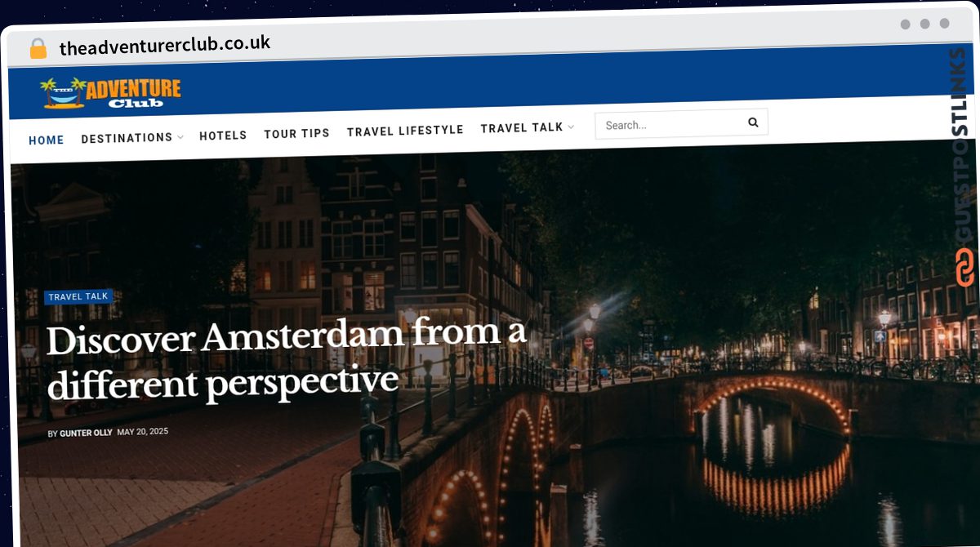Click the padlock icon in address bar
980x547 pixels.
38,49
